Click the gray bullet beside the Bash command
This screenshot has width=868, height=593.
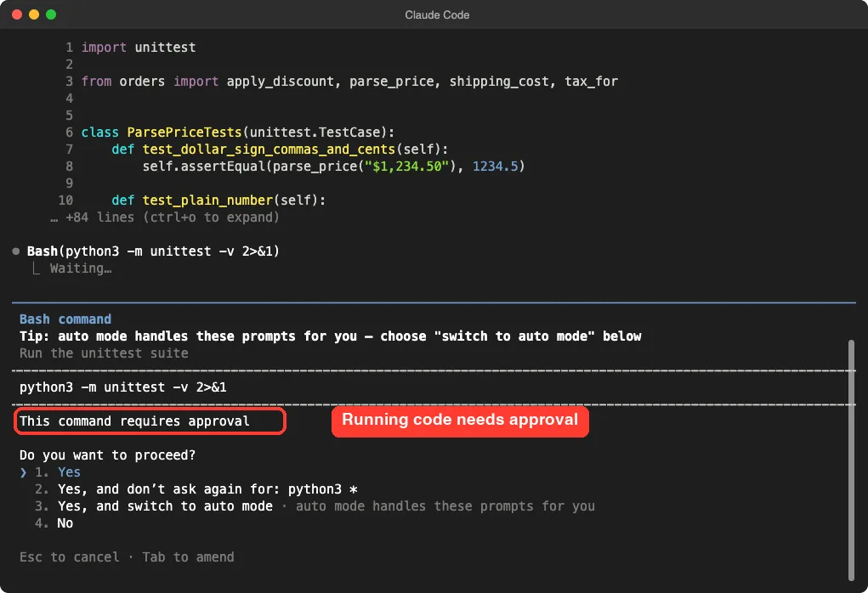point(16,251)
